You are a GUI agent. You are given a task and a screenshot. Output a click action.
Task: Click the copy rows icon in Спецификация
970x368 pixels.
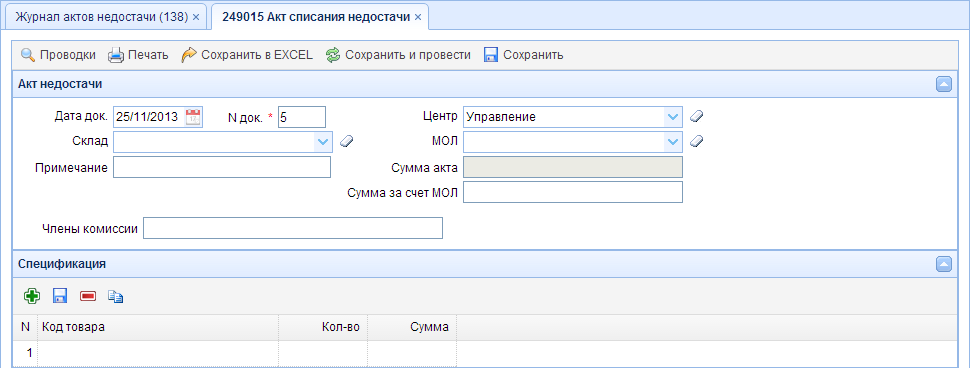click(116, 296)
